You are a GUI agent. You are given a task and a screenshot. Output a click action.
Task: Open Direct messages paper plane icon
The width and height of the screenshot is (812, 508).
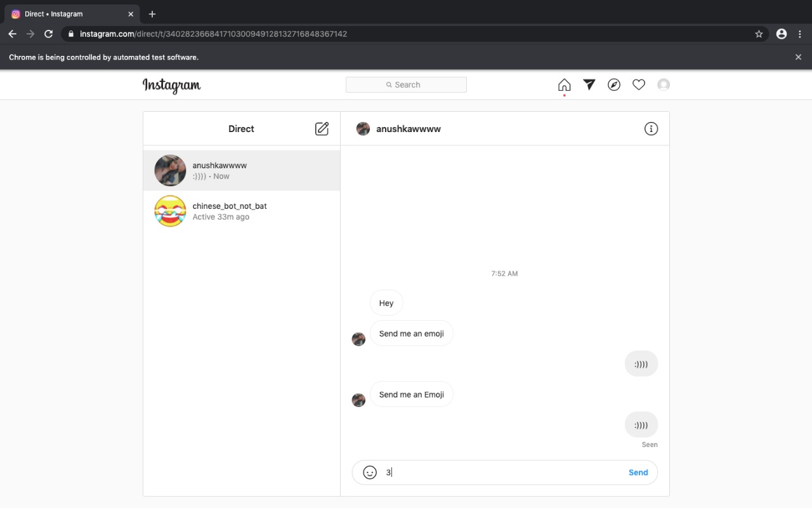click(589, 84)
